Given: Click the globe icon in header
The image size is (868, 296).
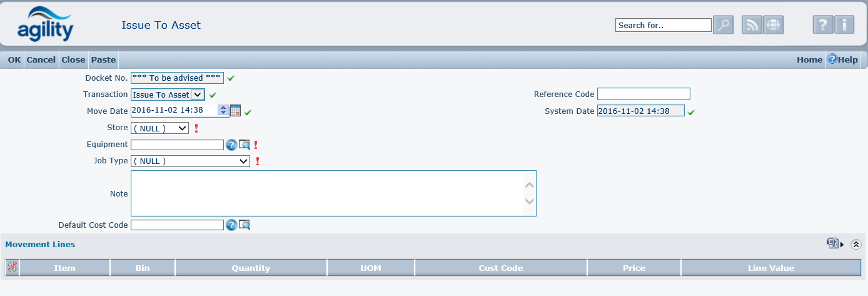Looking at the screenshot, I should point(774,25).
